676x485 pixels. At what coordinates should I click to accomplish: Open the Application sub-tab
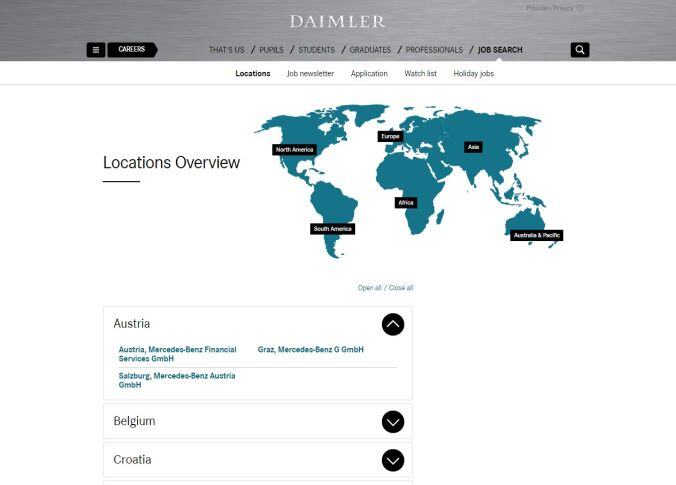click(x=369, y=74)
